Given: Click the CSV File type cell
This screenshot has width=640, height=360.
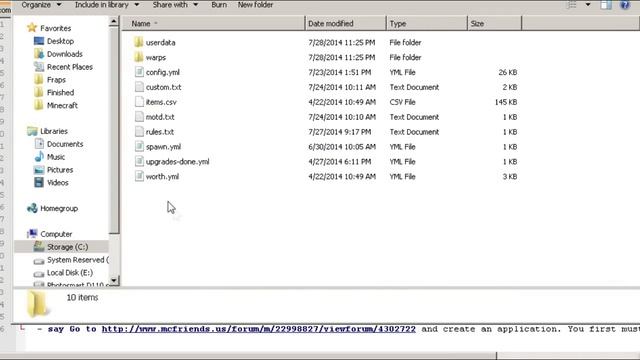Looking at the screenshot, I should (402, 102).
